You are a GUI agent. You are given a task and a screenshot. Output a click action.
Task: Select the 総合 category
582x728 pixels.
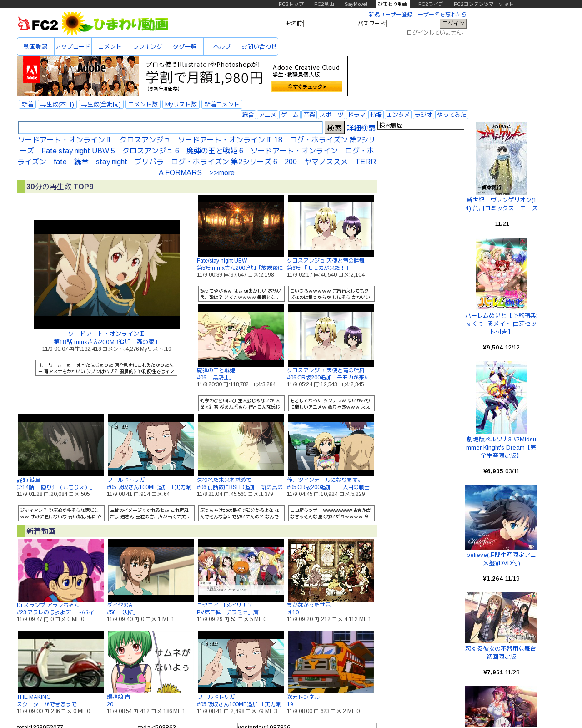coord(248,115)
